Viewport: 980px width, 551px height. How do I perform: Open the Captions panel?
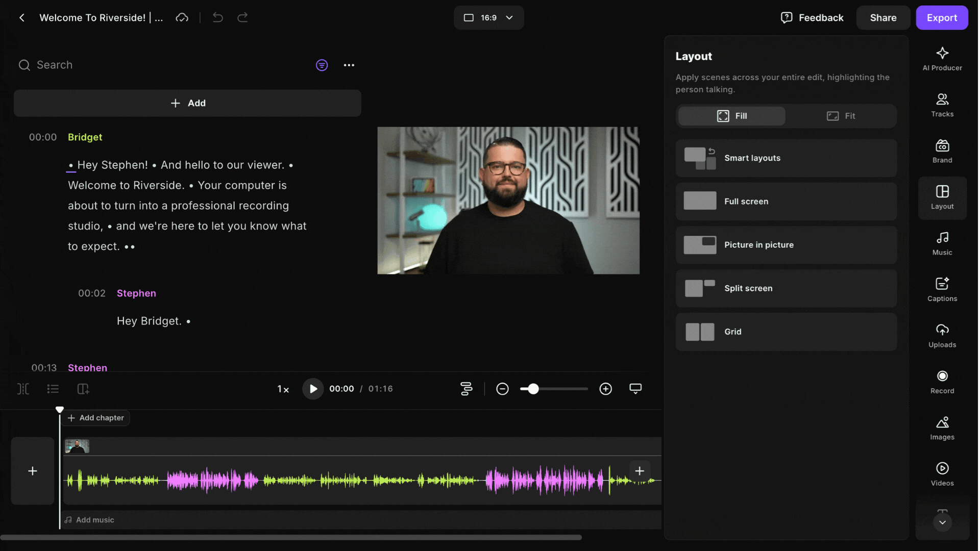tap(942, 289)
